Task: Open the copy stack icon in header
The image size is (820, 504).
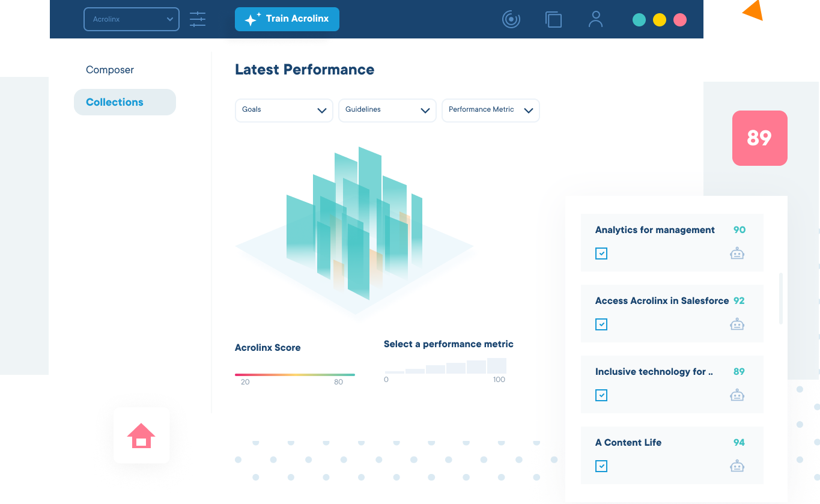Action: click(x=553, y=19)
